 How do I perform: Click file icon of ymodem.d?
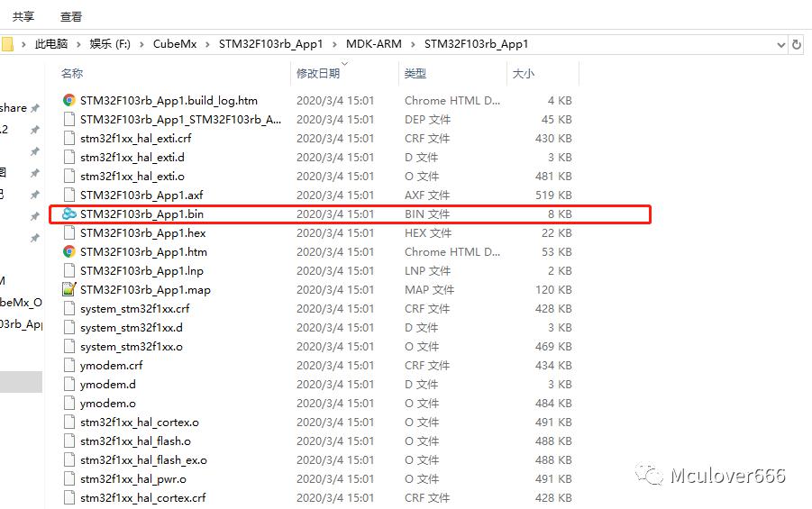coord(68,384)
